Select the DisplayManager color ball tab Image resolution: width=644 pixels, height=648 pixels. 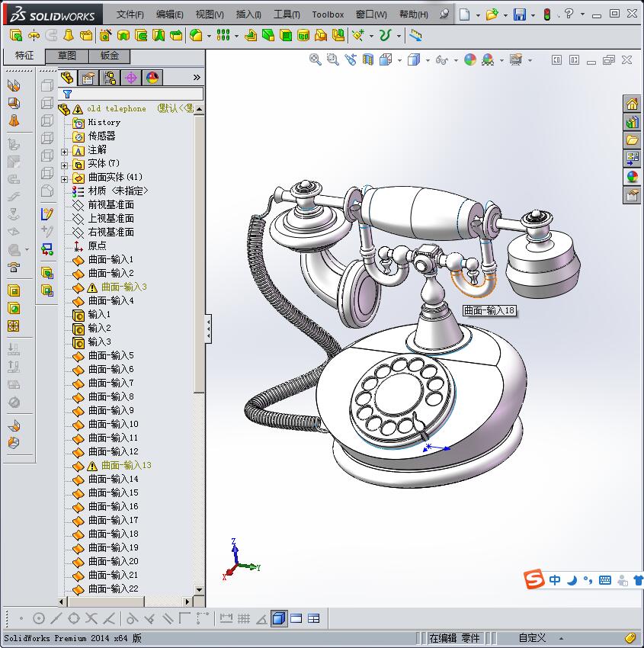point(152,77)
